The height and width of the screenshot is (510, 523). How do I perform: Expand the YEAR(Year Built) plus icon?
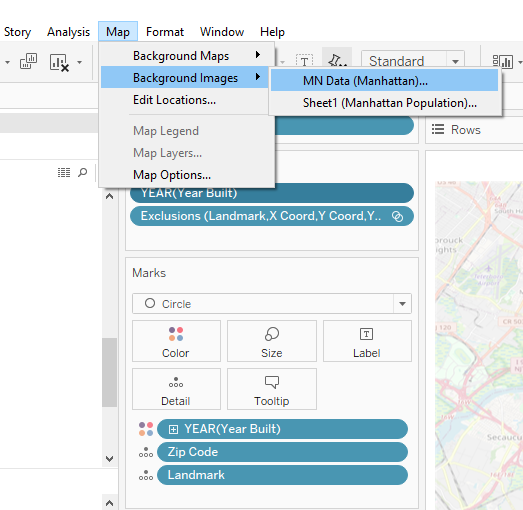tap(173, 429)
